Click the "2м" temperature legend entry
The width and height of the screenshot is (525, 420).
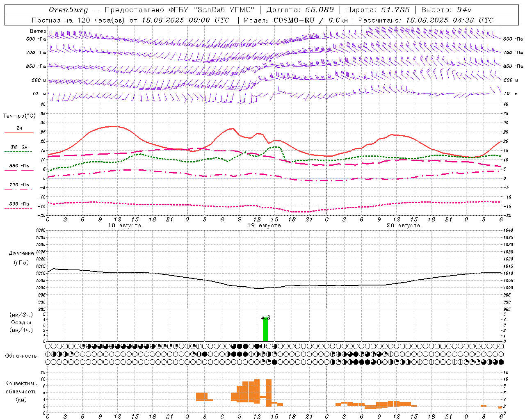pyautogui.click(x=19, y=128)
